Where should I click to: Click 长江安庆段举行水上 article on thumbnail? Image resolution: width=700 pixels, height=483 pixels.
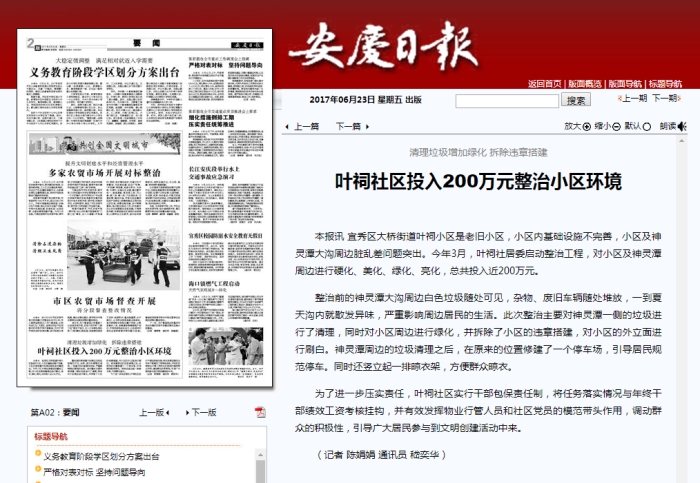(214, 173)
